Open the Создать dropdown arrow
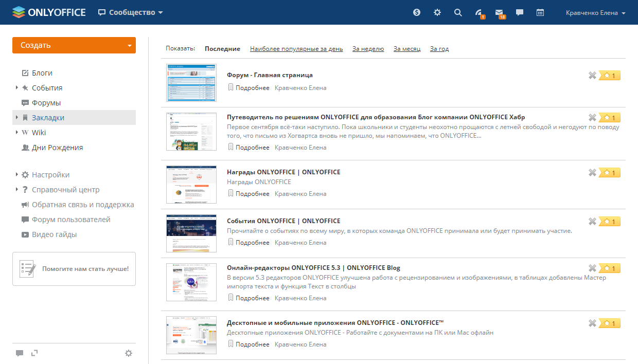Image resolution: width=638 pixels, height=364 pixels. click(129, 45)
